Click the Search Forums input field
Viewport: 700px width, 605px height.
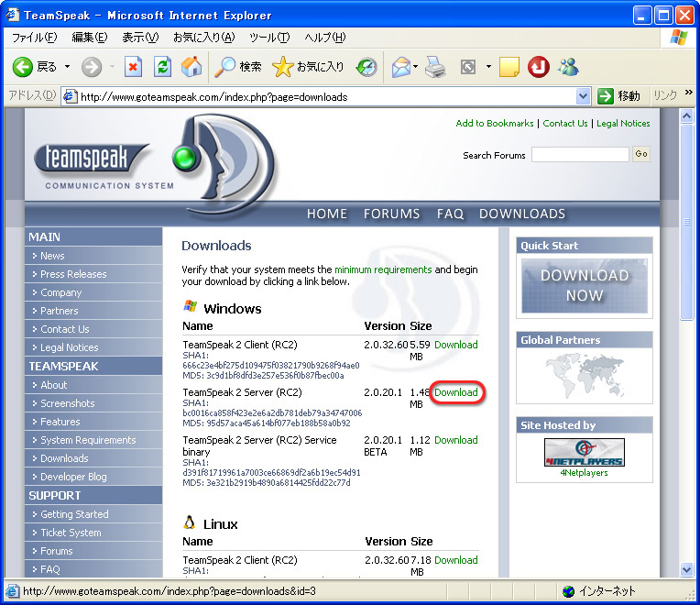pos(580,155)
